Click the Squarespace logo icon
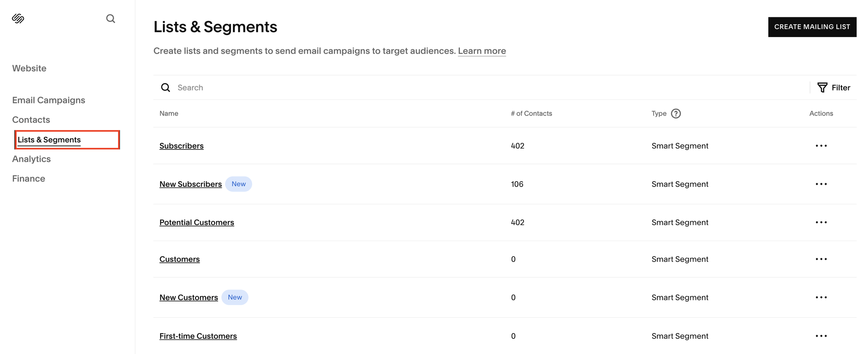 click(18, 18)
